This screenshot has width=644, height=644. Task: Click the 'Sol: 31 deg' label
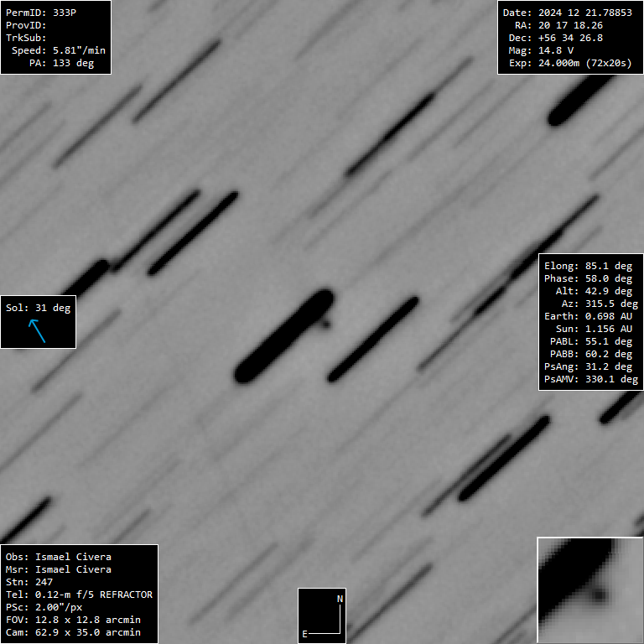[x=39, y=308]
